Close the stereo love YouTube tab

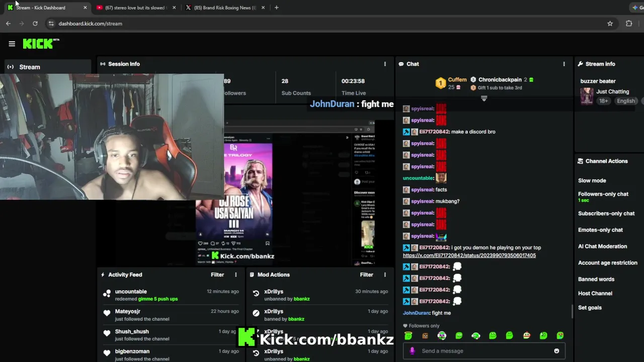click(174, 8)
